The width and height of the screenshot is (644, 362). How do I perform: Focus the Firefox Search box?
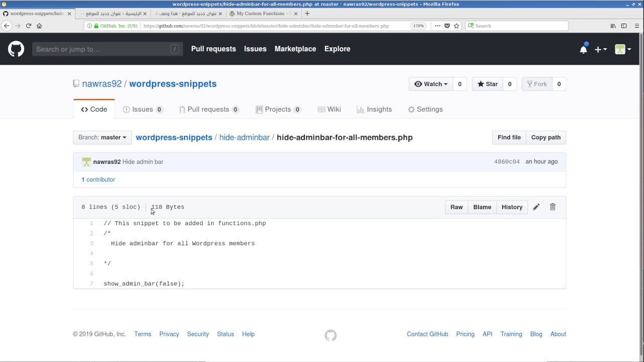tap(517, 26)
